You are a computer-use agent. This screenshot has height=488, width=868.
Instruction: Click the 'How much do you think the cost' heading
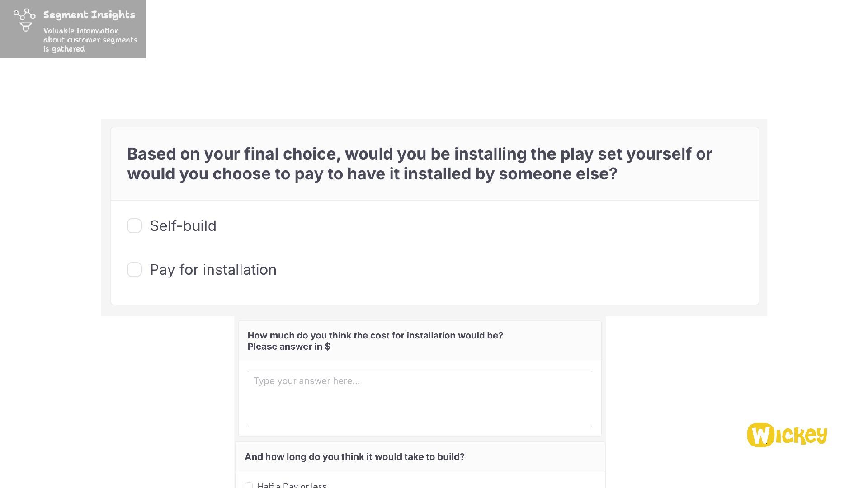375,335
